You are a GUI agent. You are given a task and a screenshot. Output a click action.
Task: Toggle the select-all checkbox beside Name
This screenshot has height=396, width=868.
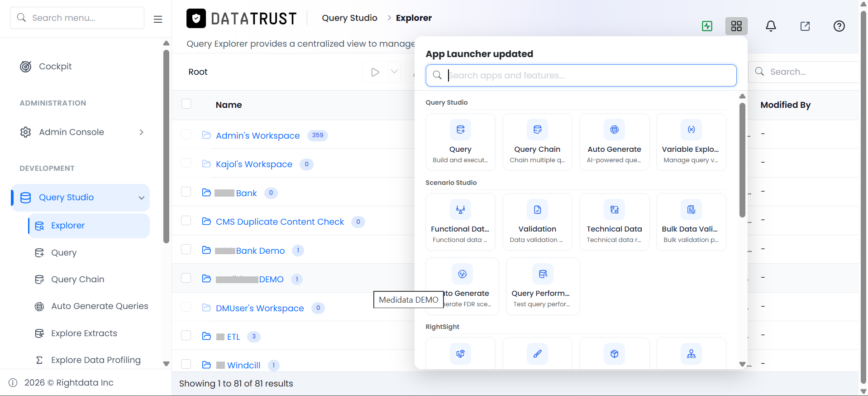186,104
